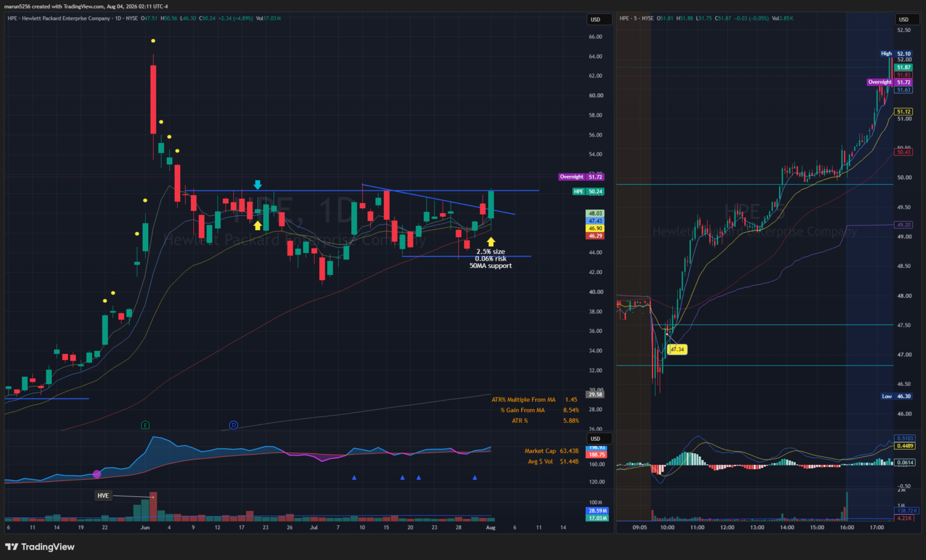Click the HVE volume label

tap(103, 496)
